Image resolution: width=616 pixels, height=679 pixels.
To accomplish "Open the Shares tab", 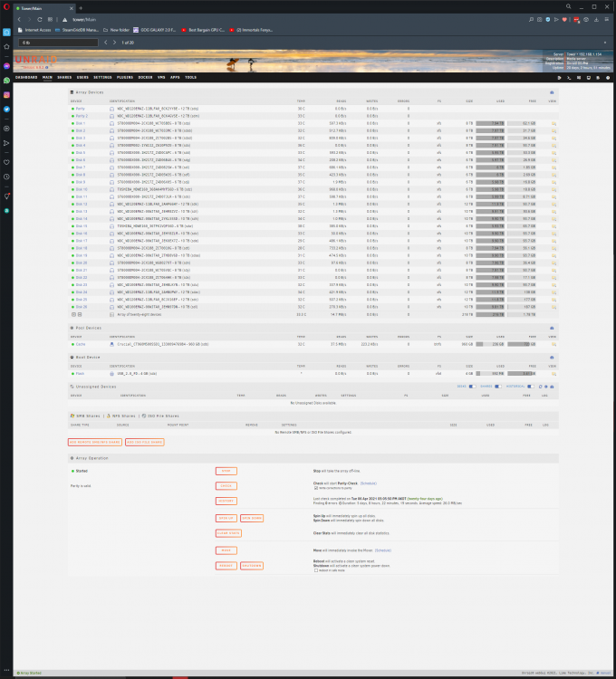I will click(64, 78).
